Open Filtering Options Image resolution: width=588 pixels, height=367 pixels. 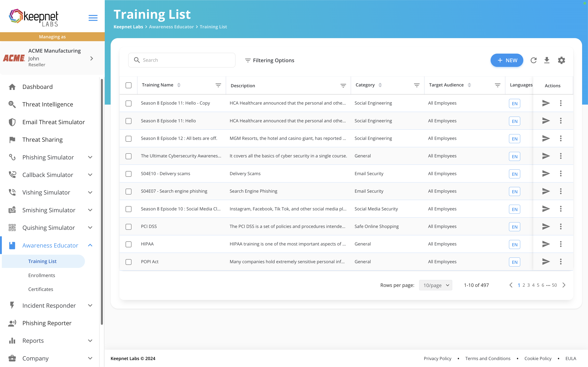270,60
